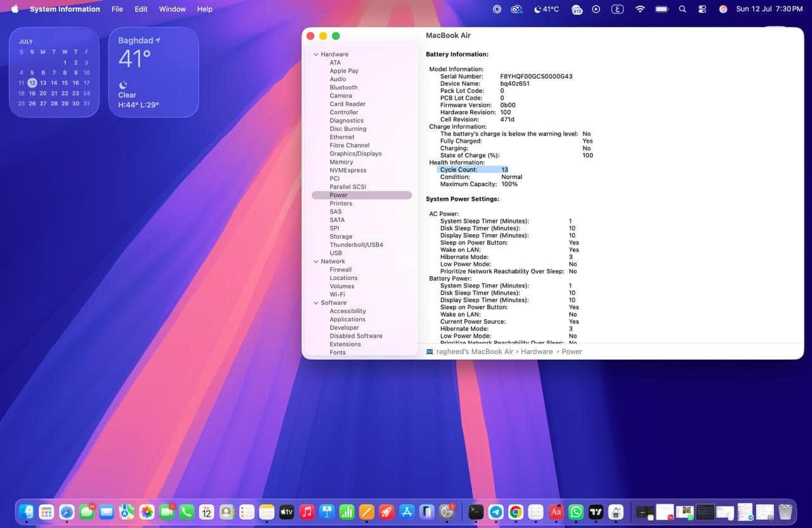The width and height of the screenshot is (812, 528).
Task: Open the File menu
Action: [117, 9]
